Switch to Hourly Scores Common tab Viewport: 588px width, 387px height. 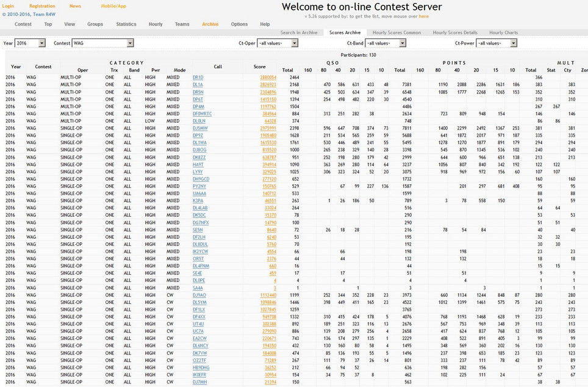pos(396,32)
